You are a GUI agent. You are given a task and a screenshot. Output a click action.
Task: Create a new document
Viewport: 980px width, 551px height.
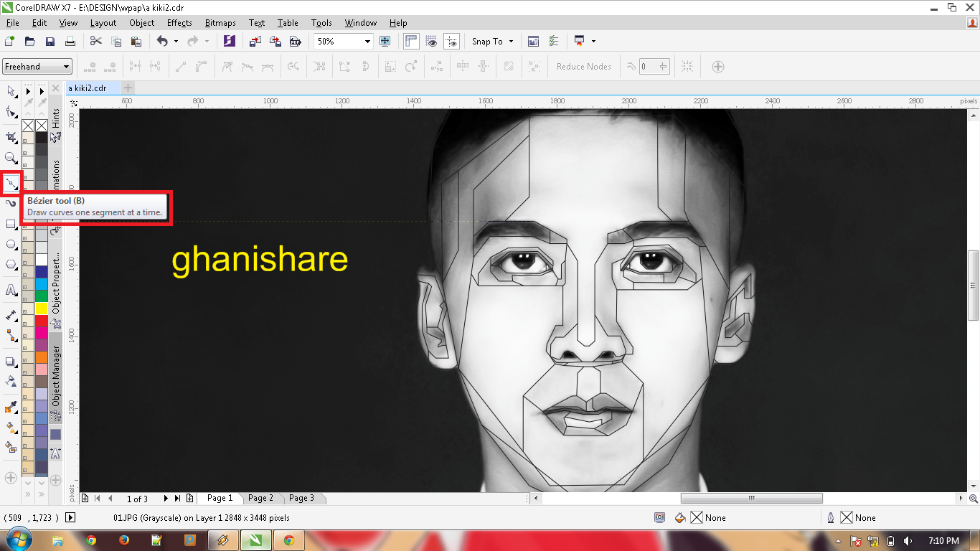coord(10,42)
